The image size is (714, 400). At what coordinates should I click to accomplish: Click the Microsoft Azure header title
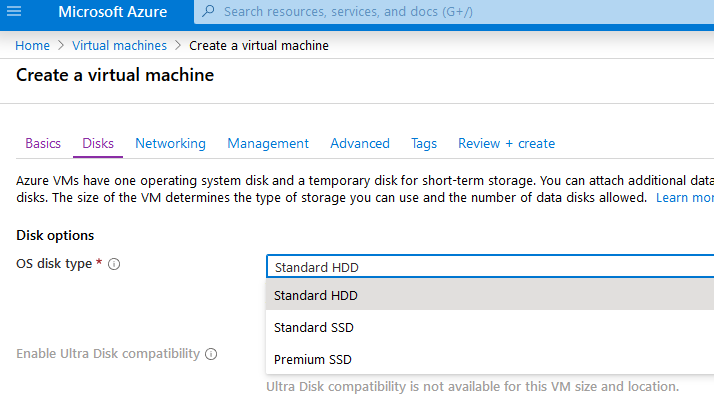pyautogui.click(x=112, y=12)
